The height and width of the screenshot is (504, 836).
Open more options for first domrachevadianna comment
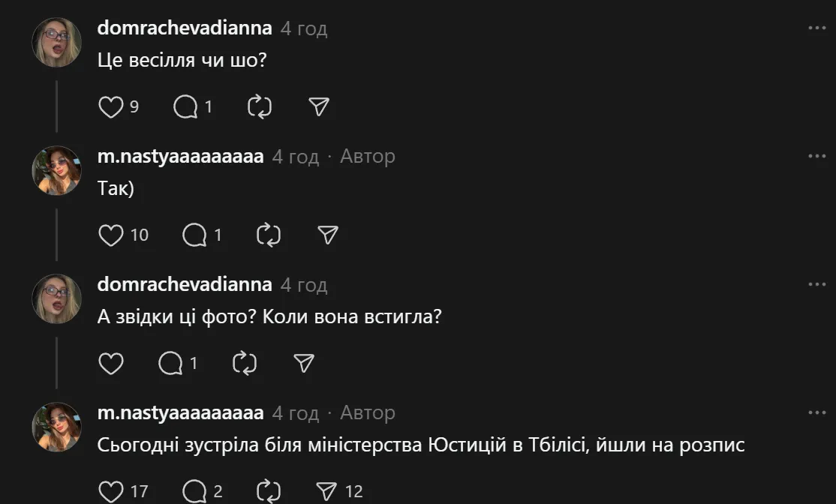coord(816,28)
